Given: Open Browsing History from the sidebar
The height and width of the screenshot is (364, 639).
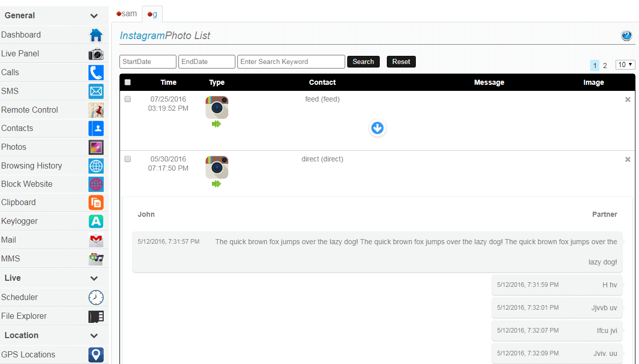Looking at the screenshot, I should (32, 166).
